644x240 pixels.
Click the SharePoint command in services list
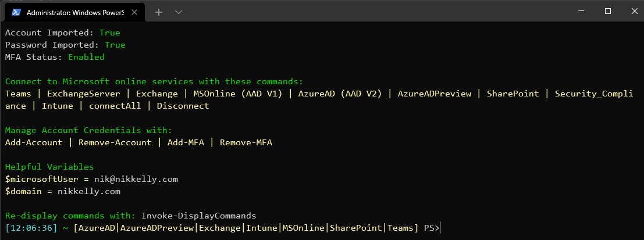click(513, 94)
